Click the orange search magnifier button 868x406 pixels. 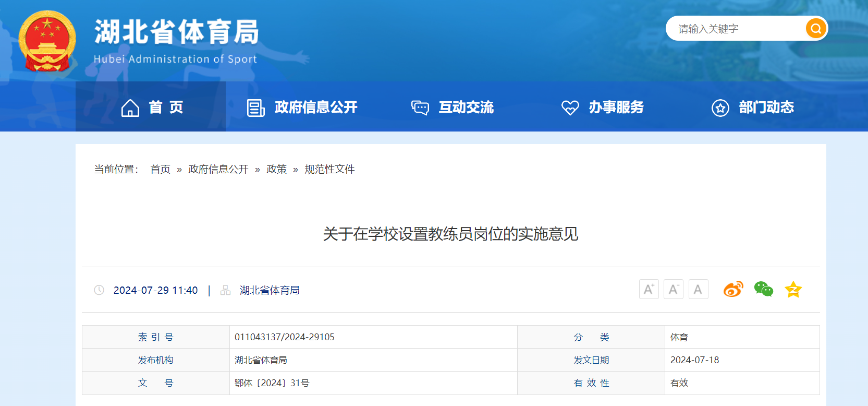(x=816, y=28)
